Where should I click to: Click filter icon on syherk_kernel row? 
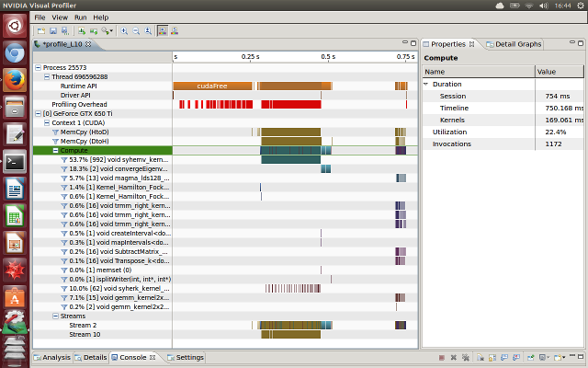pos(64,288)
